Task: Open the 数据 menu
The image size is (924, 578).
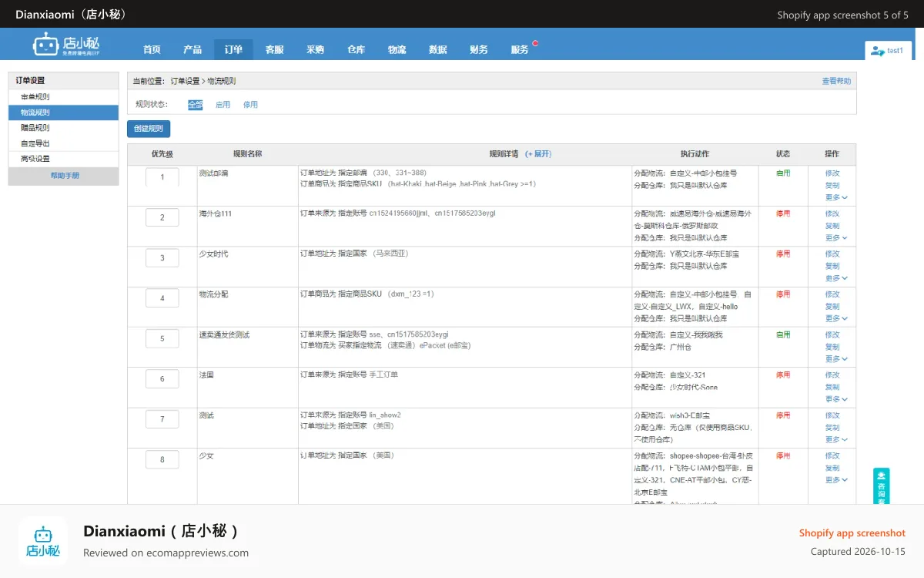Action: pyautogui.click(x=437, y=49)
